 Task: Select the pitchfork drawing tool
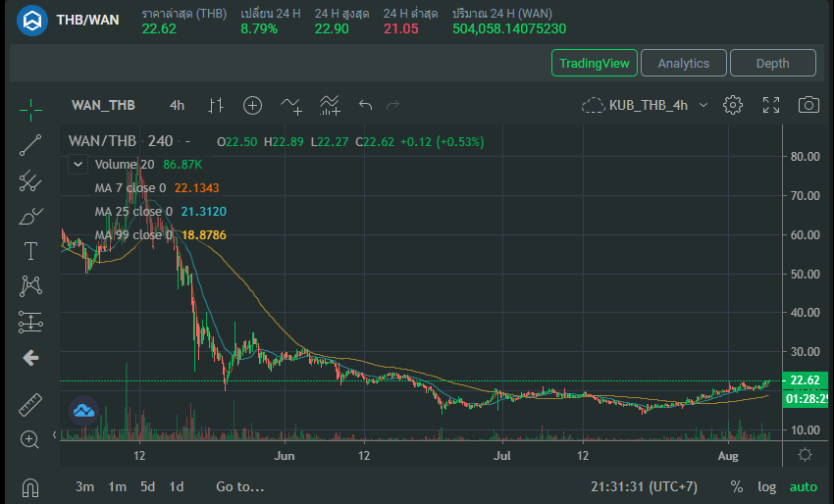click(30, 180)
